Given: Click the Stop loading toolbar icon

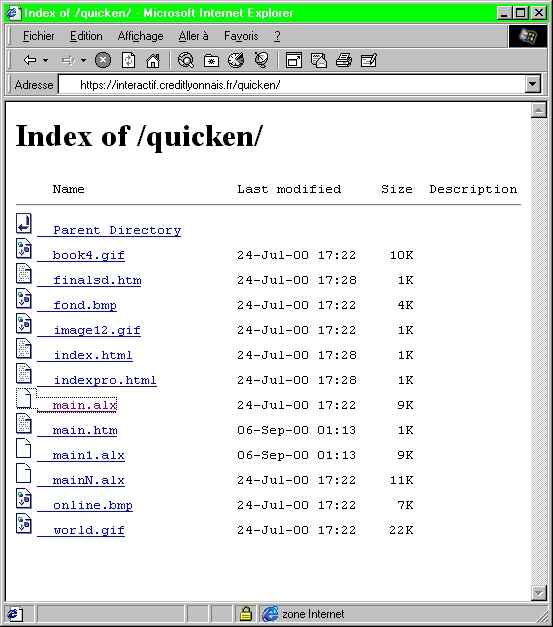Looking at the screenshot, I should [x=103, y=60].
